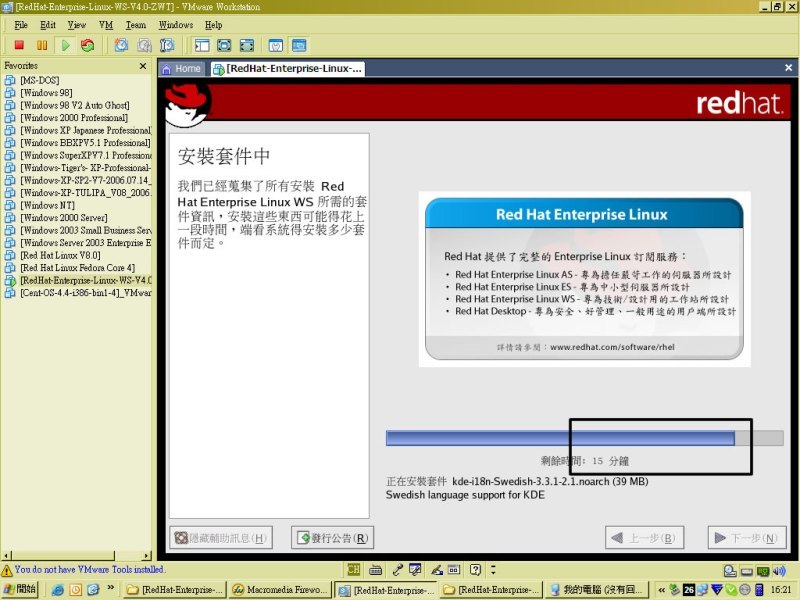Switch to Quick Switch mode icon
The width and height of the screenshot is (800, 600).
[224, 45]
